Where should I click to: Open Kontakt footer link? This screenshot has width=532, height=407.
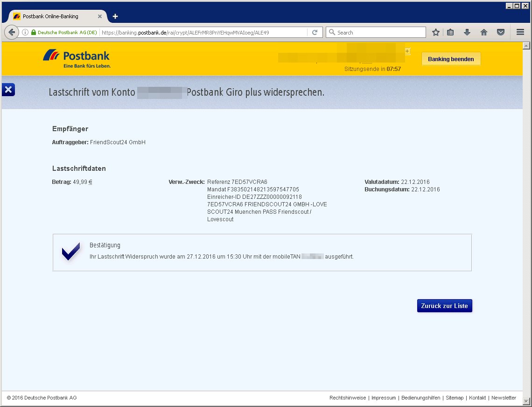477,398
